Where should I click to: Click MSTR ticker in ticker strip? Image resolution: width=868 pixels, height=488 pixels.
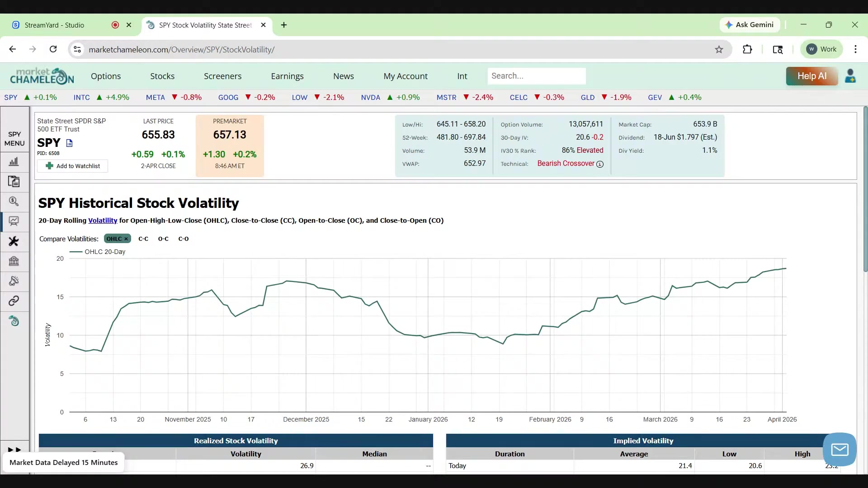[x=447, y=97]
